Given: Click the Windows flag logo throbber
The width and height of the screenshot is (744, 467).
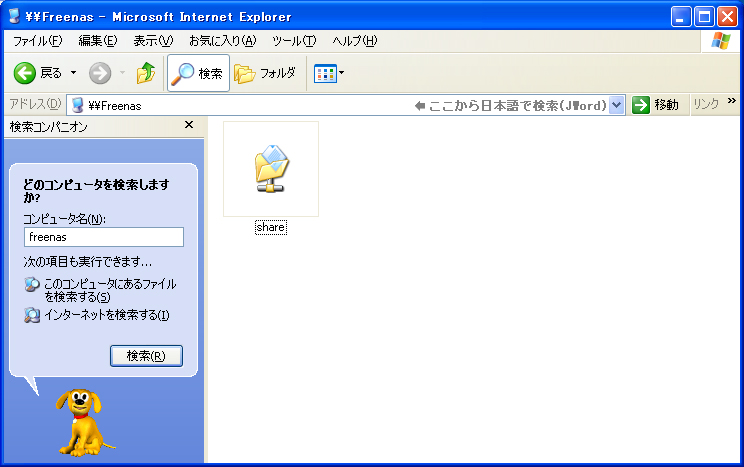Looking at the screenshot, I should [x=721, y=41].
